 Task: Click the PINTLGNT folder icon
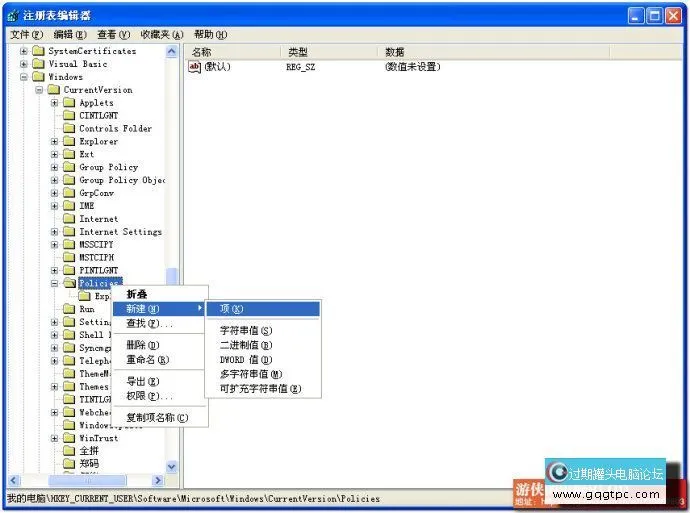69,270
